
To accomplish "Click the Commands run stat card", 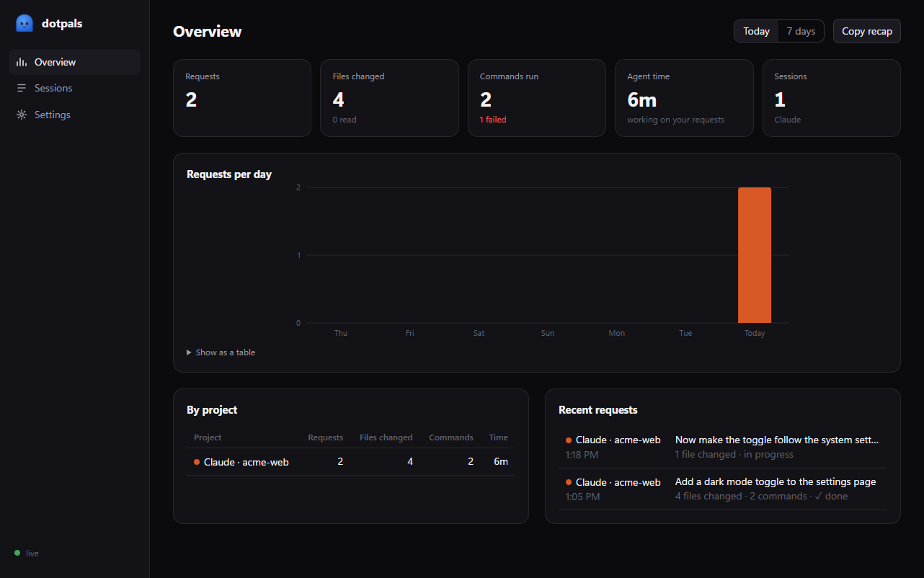I will tap(537, 98).
